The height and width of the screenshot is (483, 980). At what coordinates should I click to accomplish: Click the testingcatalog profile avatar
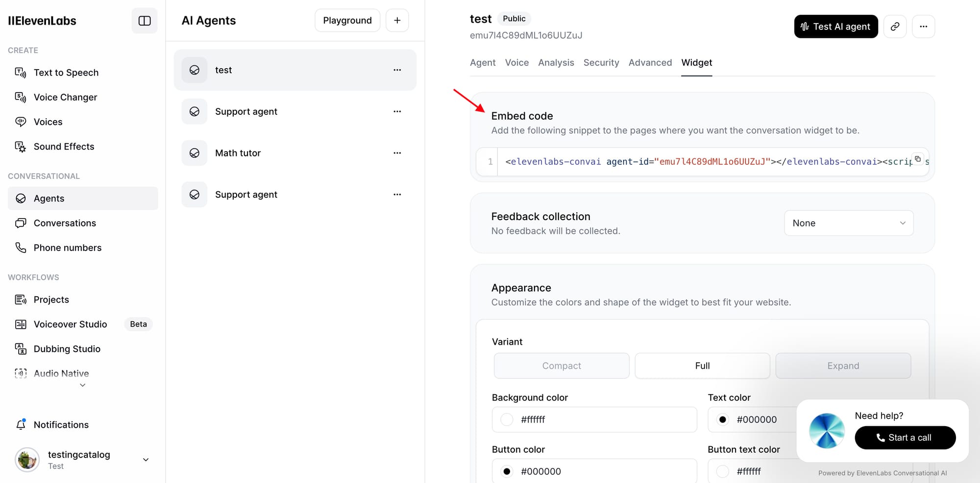click(x=27, y=460)
